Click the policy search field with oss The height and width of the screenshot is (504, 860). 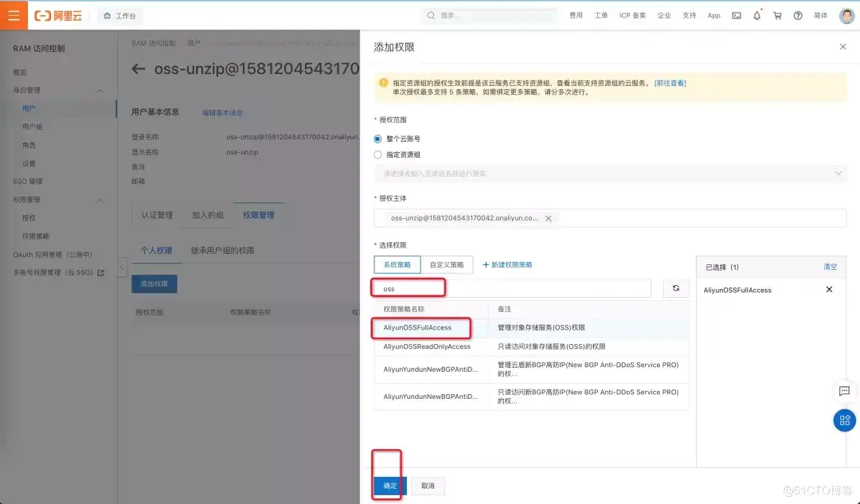pos(512,288)
